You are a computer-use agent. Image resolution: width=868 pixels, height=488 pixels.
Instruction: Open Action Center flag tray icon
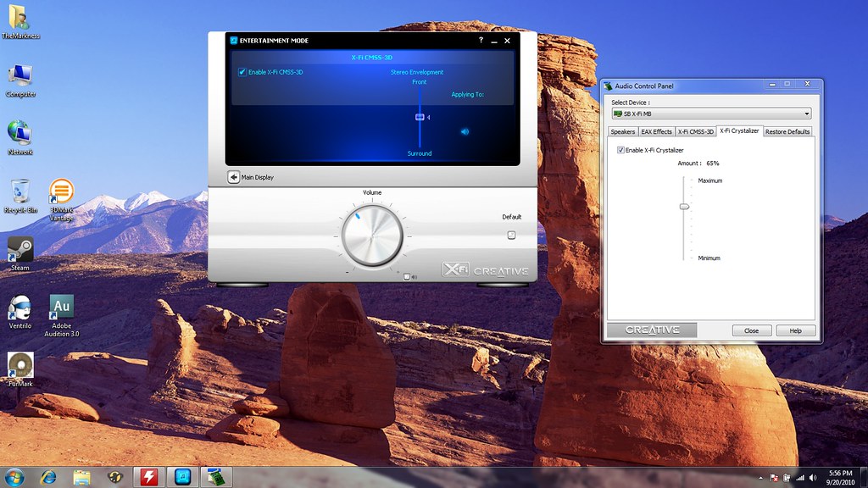(x=775, y=478)
